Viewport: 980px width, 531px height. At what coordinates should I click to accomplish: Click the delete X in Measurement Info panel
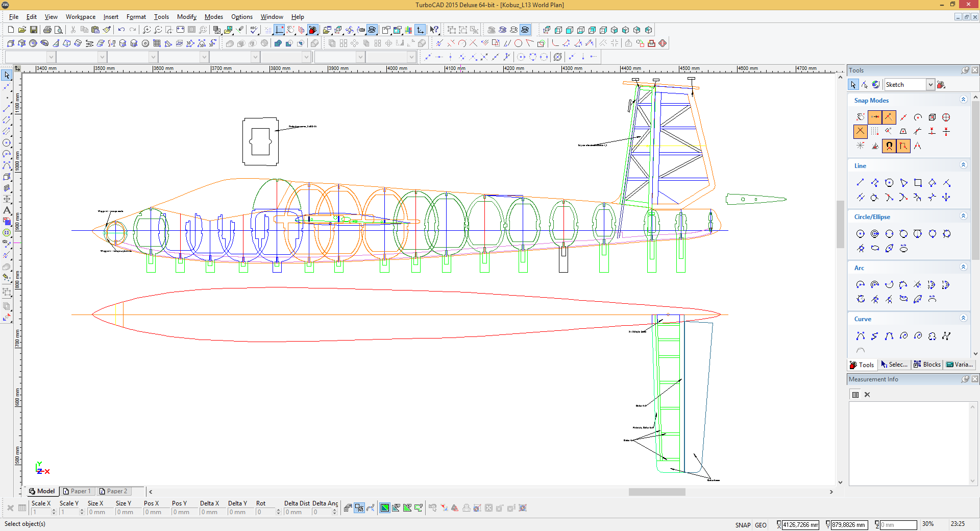pos(867,395)
